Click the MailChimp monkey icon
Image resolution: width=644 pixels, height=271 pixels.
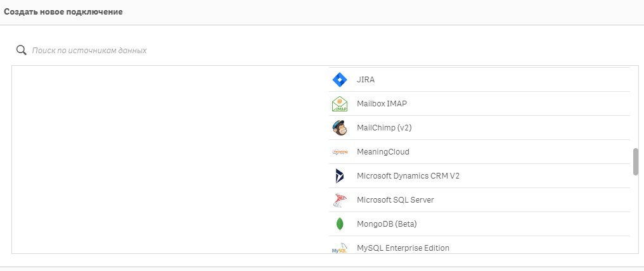pos(340,128)
